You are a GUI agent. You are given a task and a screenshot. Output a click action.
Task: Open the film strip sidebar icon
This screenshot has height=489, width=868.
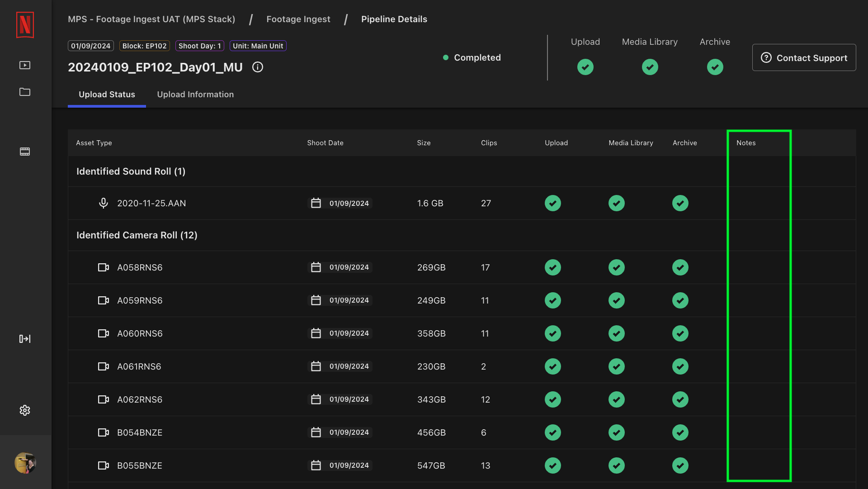click(25, 152)
